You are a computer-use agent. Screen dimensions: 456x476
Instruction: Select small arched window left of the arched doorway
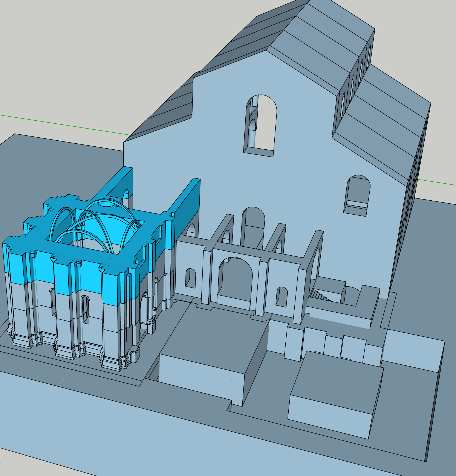(x=191, y=278)
